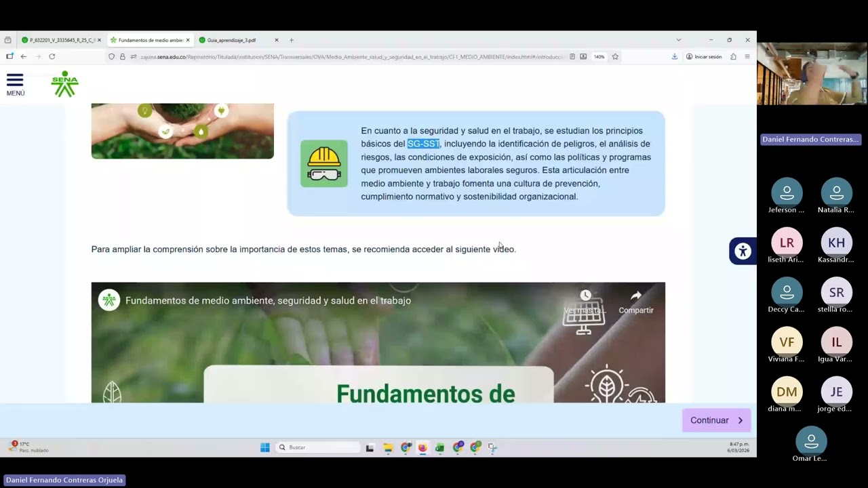Open the Firefox extensions icon
Image resolution: width=868 pixels, height=488 pixels.
[733, 57]
